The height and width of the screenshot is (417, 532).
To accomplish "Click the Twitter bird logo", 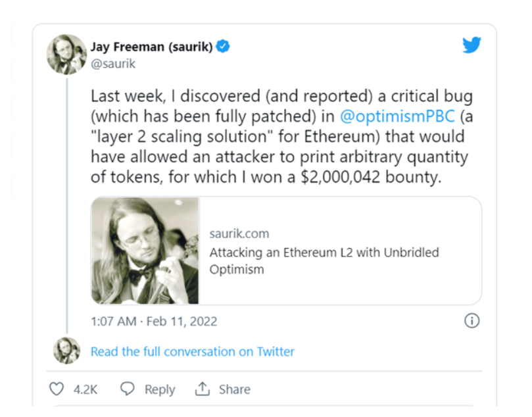I will coord(472,45).
